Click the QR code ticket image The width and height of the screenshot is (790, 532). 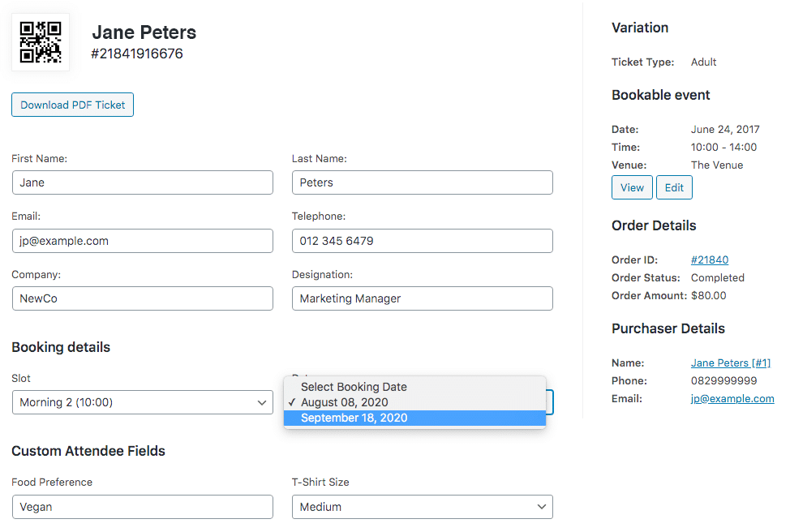[41, 42]
